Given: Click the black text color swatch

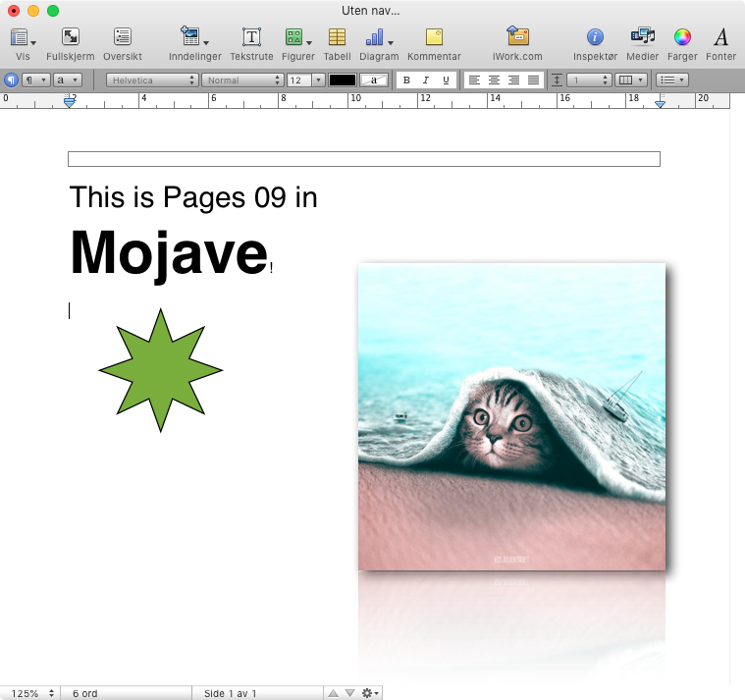Looking at the screenshot, I should [x=343, y=81].
